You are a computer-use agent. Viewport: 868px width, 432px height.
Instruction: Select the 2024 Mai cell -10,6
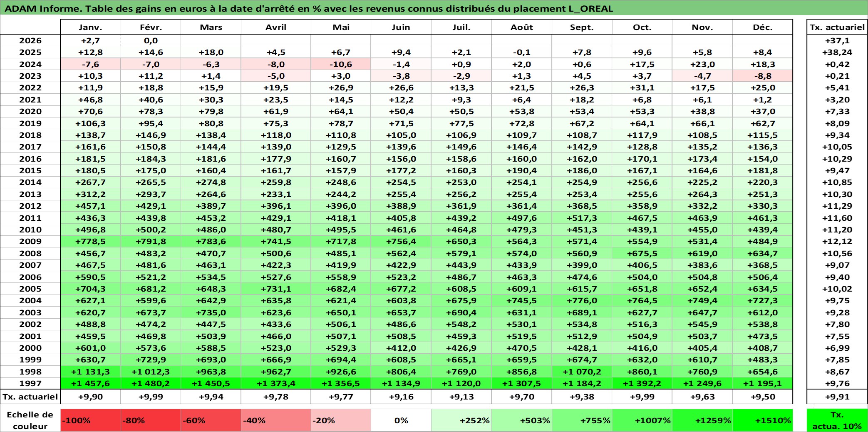pos(341,64)
